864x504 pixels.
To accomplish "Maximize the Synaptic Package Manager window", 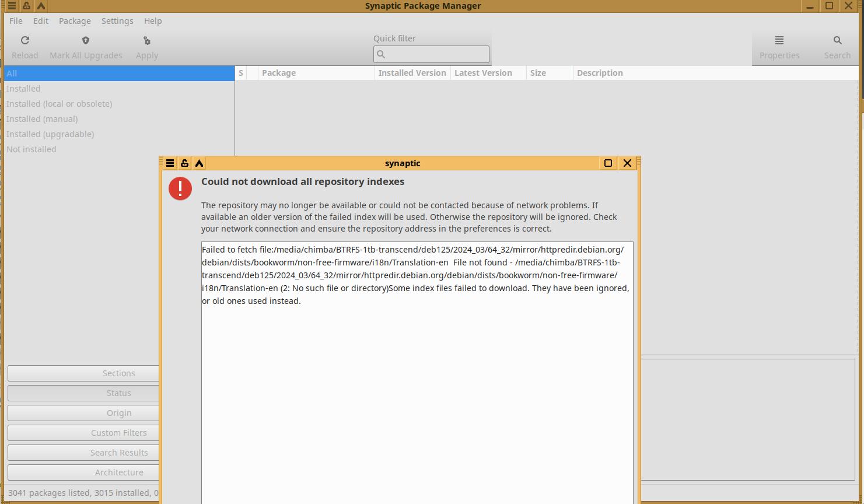I will 829,6.
